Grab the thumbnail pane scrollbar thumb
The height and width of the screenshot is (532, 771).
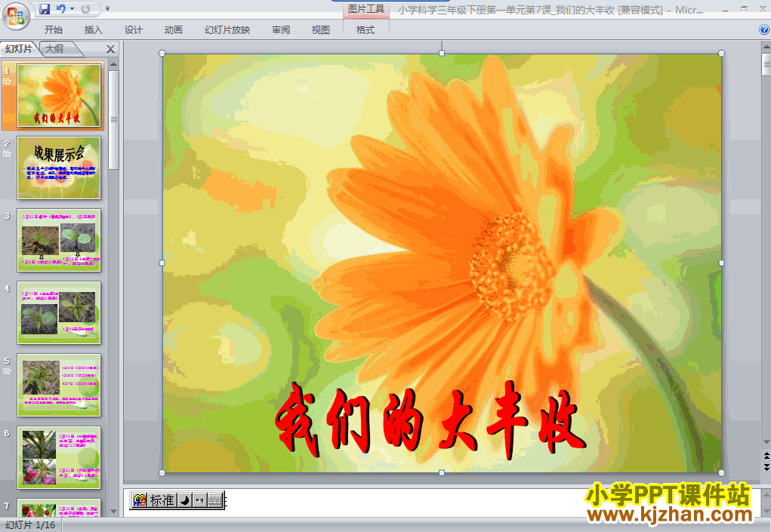point(113,119)
